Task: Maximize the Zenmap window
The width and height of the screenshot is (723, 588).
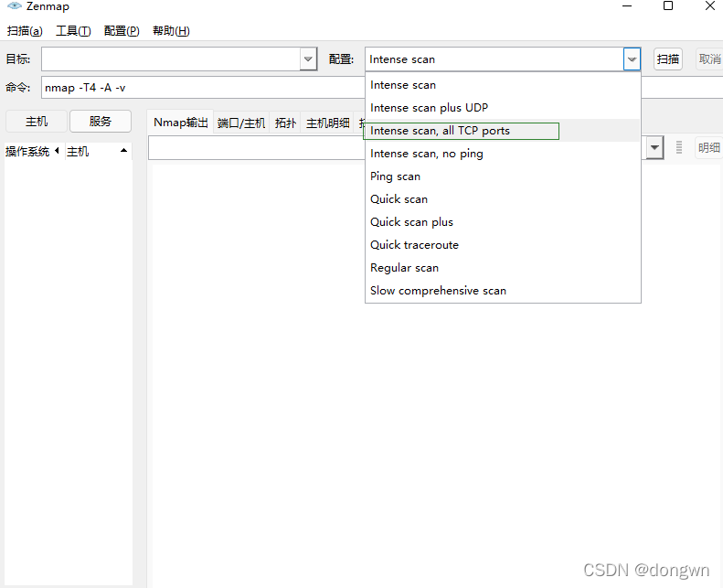Action: point(668,6)
